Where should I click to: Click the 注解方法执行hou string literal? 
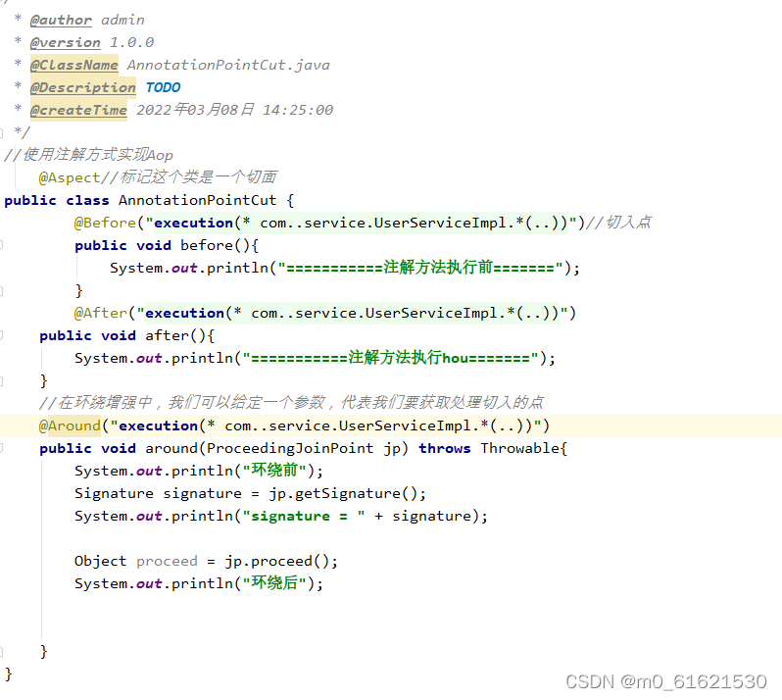[x=390, y=358]
